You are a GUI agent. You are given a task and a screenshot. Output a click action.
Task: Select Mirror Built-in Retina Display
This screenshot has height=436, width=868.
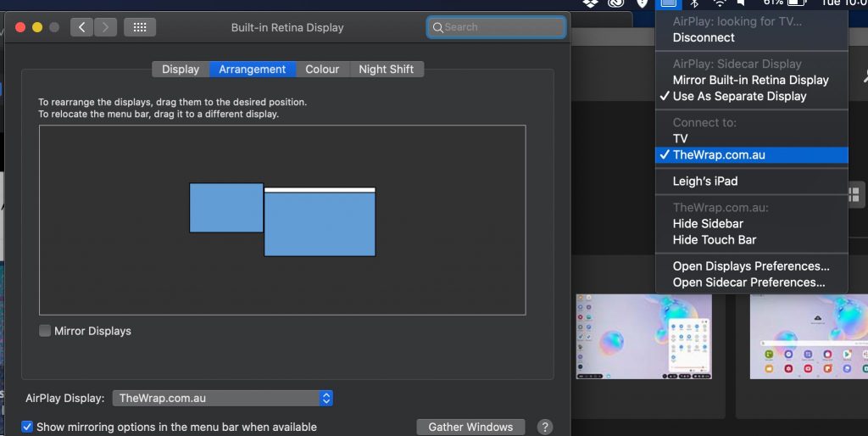click(751, 80)
